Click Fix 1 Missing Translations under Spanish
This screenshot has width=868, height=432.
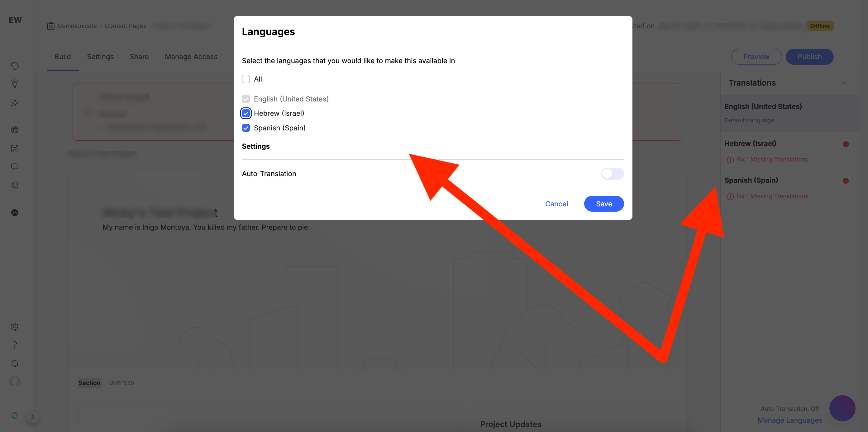pos(772,196)
